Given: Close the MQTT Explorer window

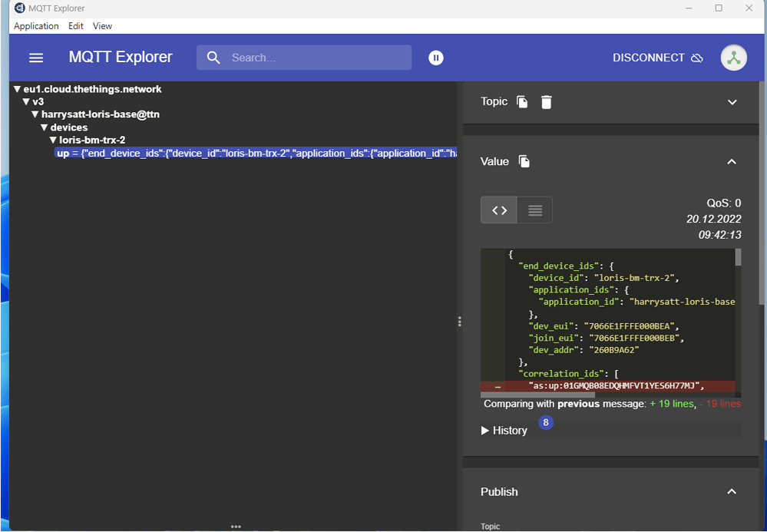Looking at the screenshot, I should [x=749, y=8].
